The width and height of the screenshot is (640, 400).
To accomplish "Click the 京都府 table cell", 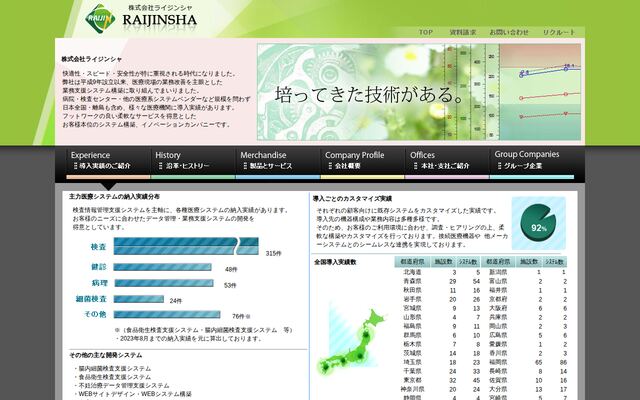I will pyautogui.click(x=498, y=299).
